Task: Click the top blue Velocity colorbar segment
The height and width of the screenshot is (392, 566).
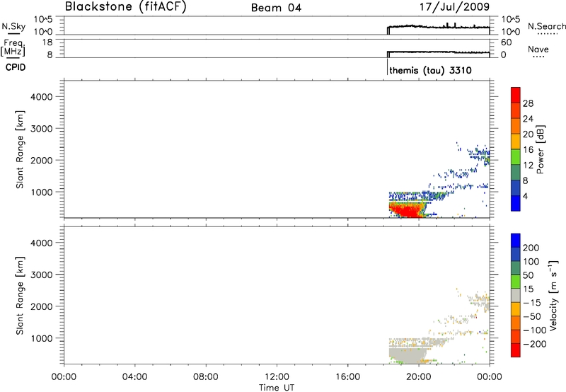Action: pos(516,241)
